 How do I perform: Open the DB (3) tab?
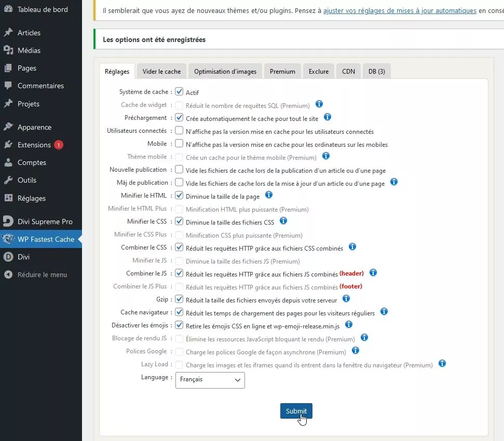coord(377,71)
